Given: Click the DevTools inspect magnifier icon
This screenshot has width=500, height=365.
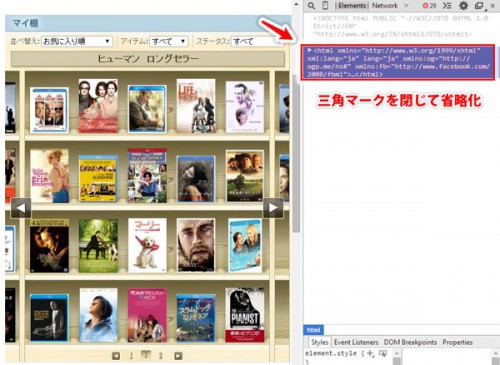Looking at the screenshot, I should pos(311,6).
